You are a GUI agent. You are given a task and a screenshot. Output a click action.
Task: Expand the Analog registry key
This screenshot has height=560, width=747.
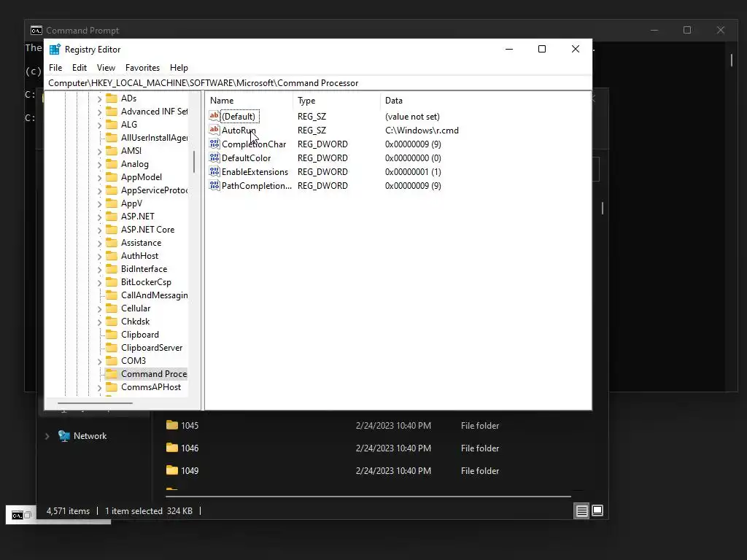(x=99, y=165)
